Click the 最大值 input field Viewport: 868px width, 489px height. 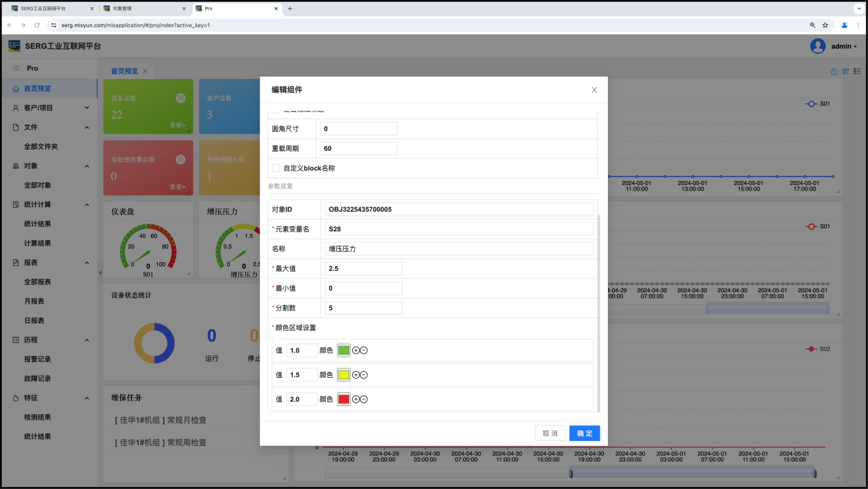pos(363,269)
